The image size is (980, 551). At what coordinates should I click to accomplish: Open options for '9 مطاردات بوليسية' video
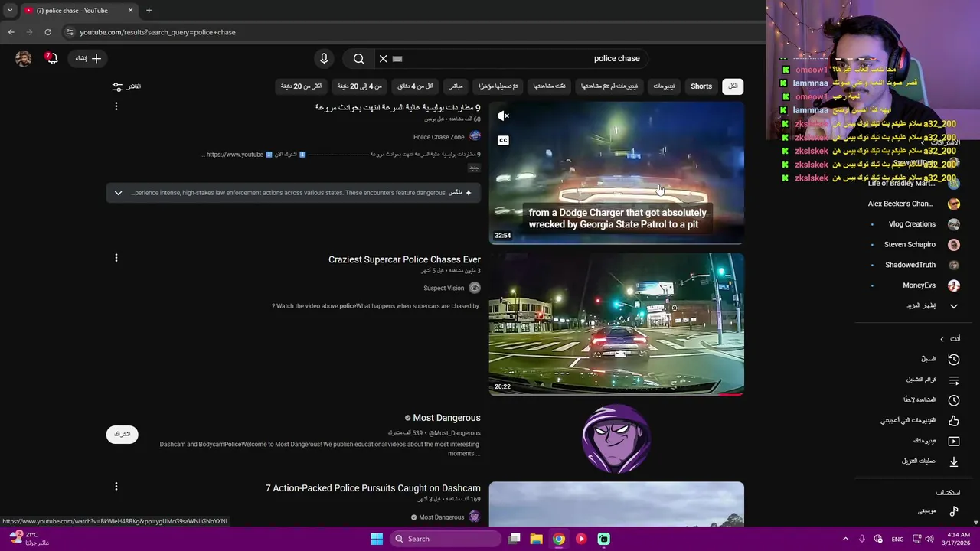[116, 106]
